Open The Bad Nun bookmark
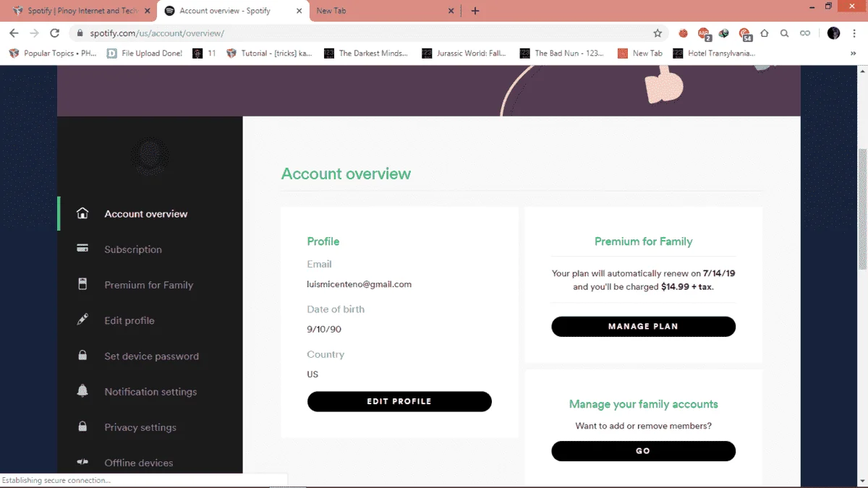The image size is (868, 488). (x=562, y=53)
